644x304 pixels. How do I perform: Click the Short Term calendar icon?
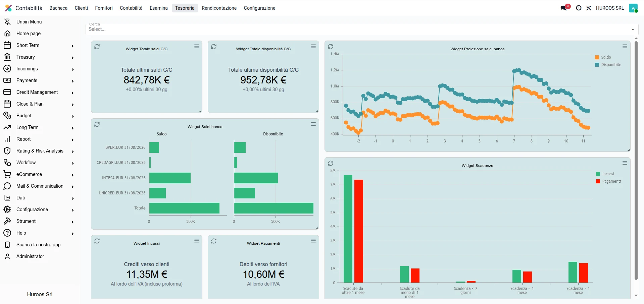7,45
